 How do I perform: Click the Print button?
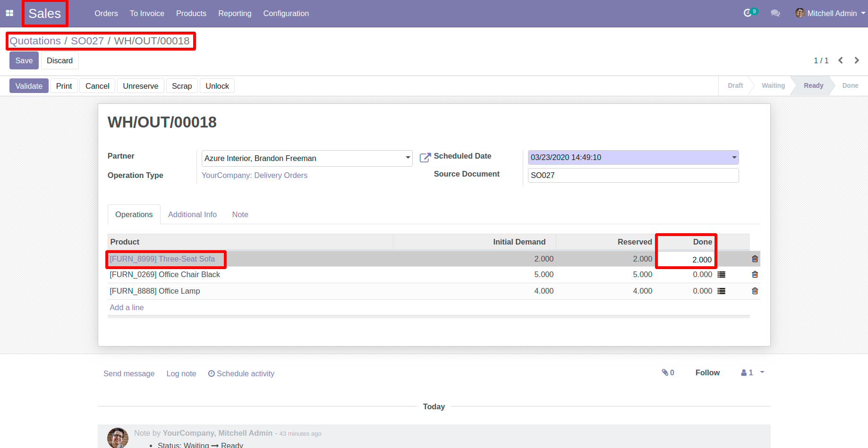(x=64, y=86)
